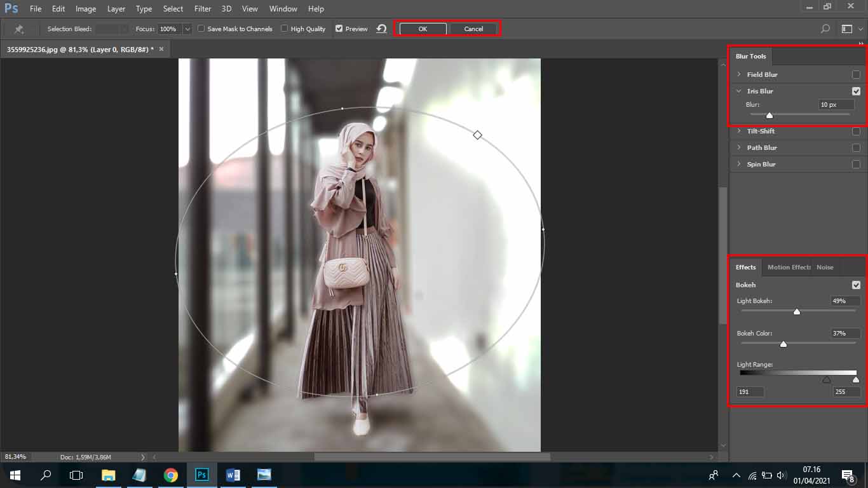Screen dimensions: 868x488
Task: Click the pin icon in the options bar
Action: [x=19, y=29]
